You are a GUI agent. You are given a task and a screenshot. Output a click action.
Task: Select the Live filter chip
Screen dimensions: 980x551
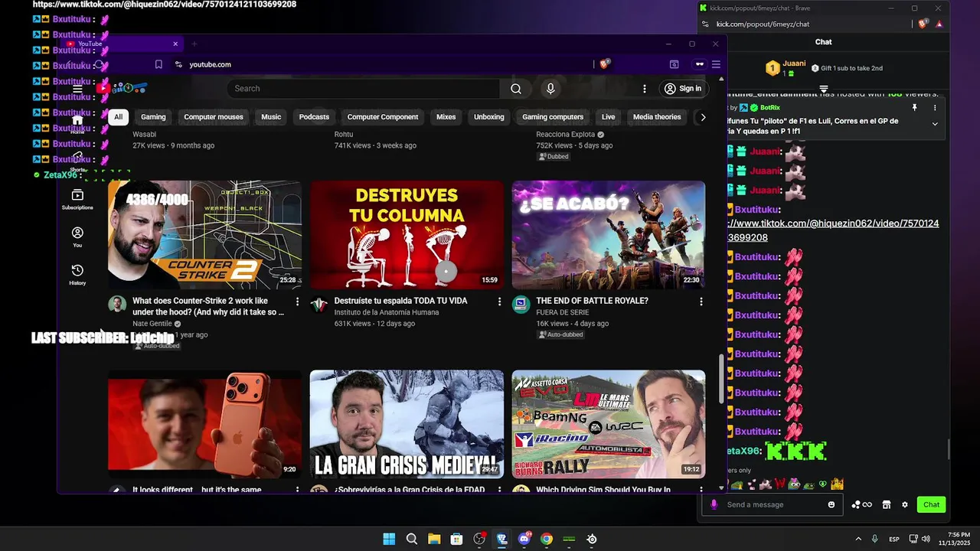click(x=609, y=117)
